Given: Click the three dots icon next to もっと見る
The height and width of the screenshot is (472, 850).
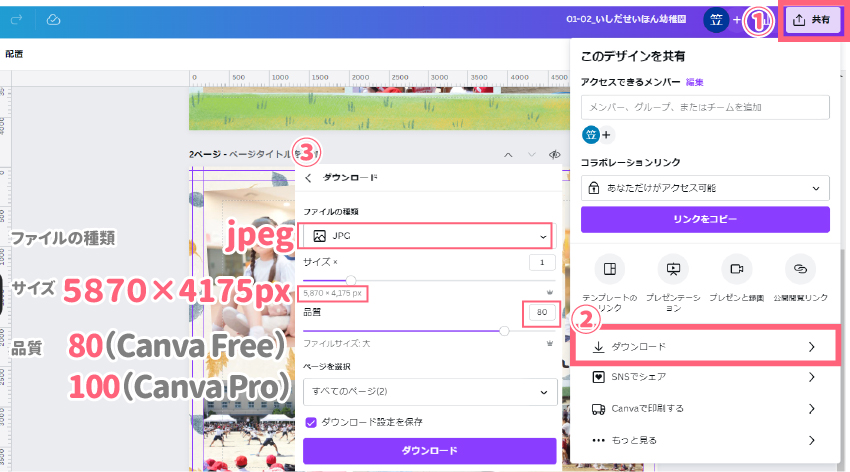Looking at the screenshot, I should 598,440.
